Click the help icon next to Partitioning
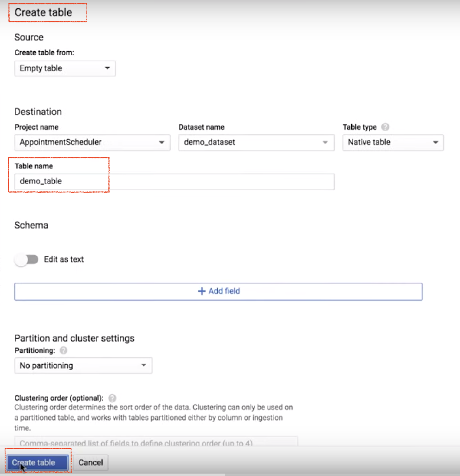Screen dimensions: 460x476 [x=63, y=350]
